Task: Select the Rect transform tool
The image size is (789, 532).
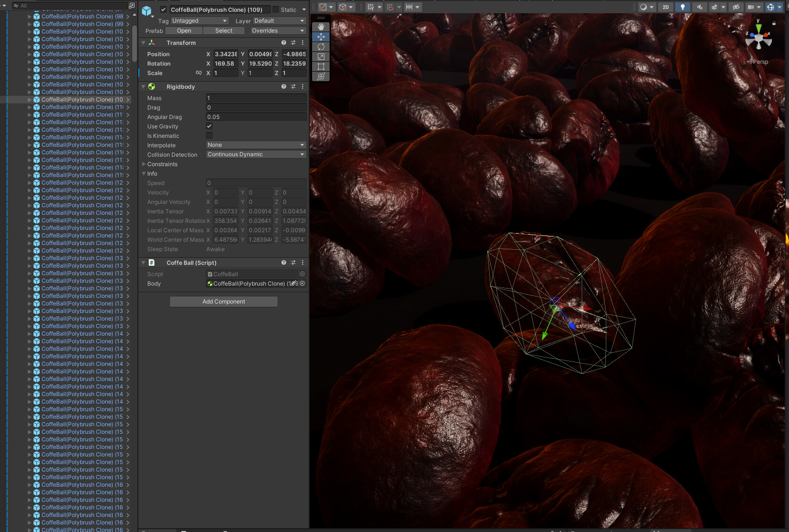Action: 321,67
